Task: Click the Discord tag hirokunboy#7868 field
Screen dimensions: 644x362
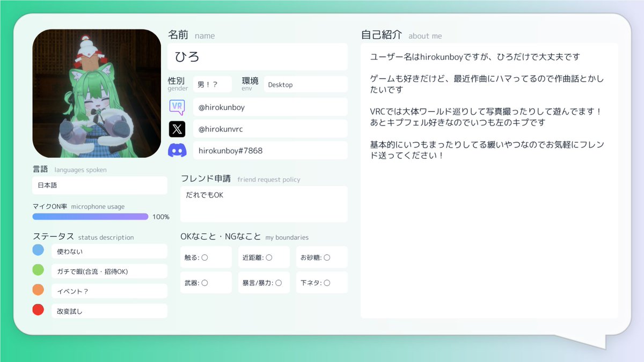Action: (270, 151)
